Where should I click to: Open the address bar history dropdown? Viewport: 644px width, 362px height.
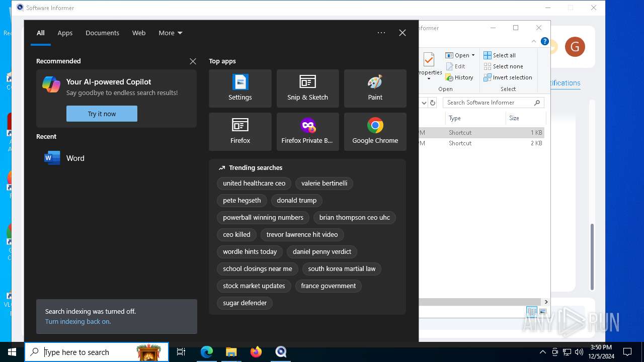[x=424, y=103]
